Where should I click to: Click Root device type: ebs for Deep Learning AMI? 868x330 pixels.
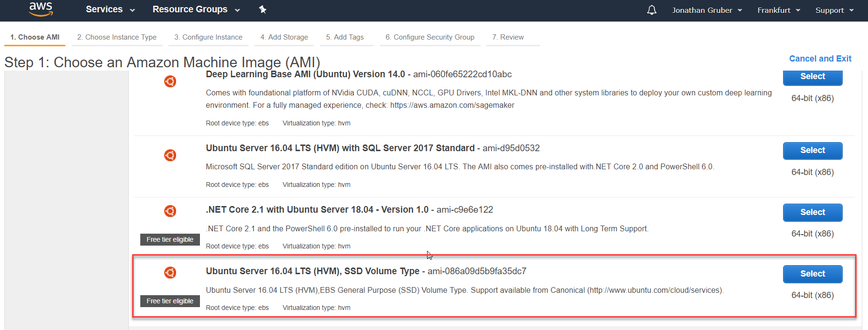pyautogui.click(x=237, y=123)
